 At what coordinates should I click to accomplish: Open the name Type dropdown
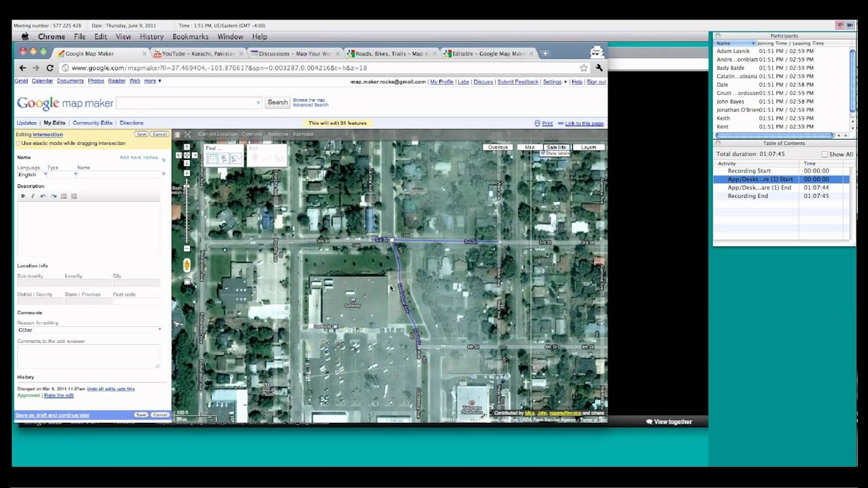62,174
